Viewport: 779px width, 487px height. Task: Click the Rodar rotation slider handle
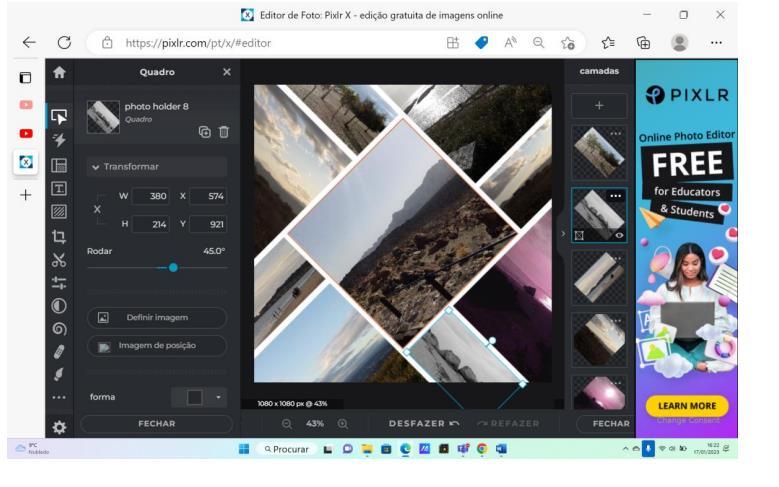click(x=173, y=267)
